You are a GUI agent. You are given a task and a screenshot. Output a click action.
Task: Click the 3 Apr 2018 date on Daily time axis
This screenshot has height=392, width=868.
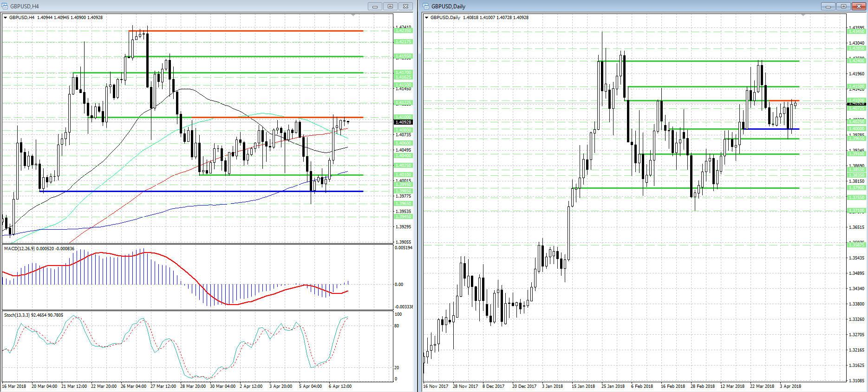point(790,386)
